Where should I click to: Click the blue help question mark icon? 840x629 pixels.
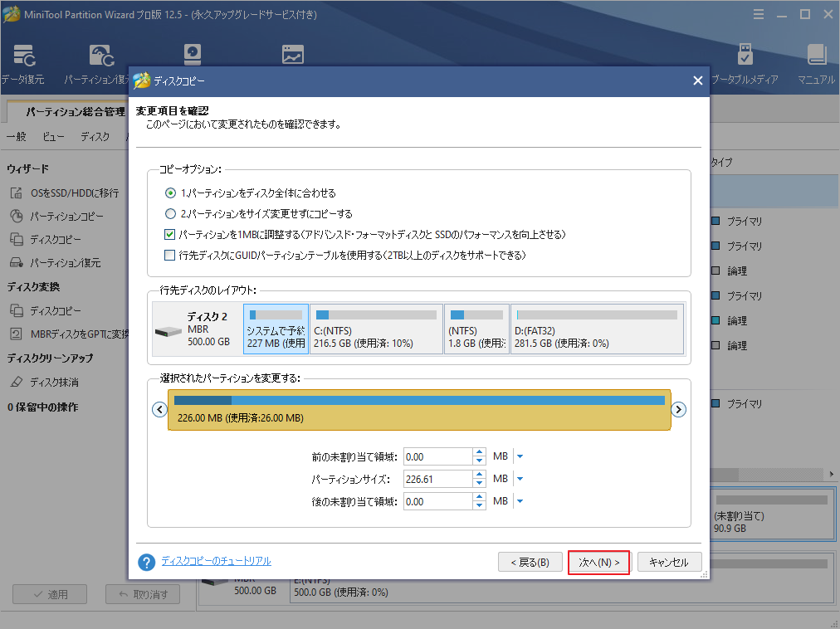(147, 563)
